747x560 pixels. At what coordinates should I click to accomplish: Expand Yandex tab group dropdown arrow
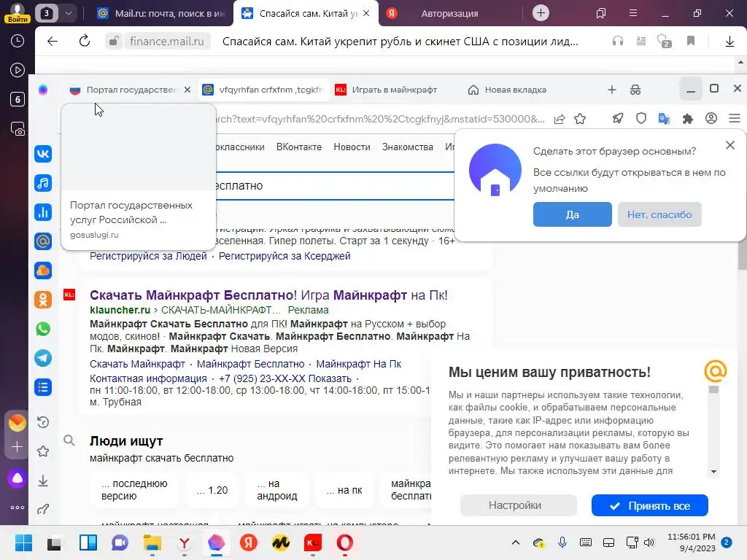click(x=68, y=13)
